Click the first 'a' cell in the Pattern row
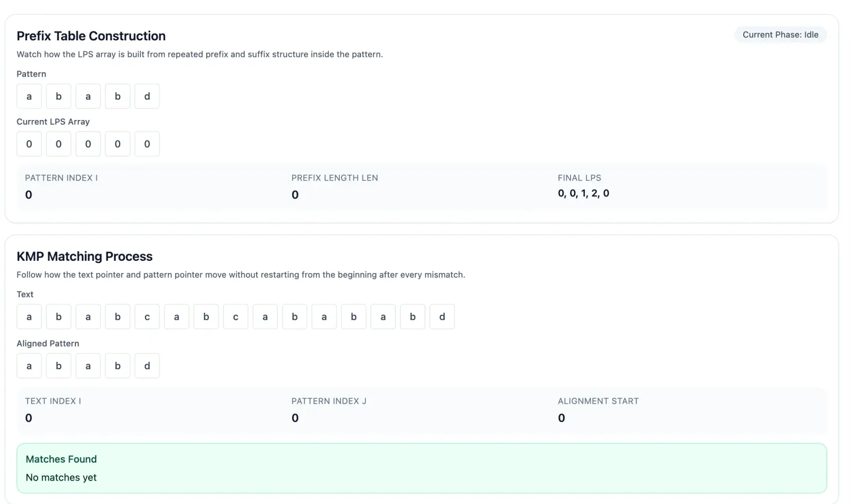 pos(29,96)
